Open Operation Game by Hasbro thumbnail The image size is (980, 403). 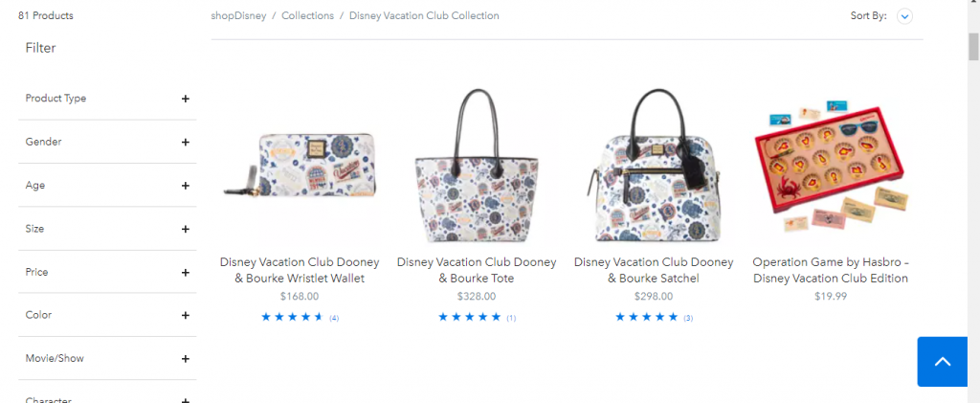[831, 166]
